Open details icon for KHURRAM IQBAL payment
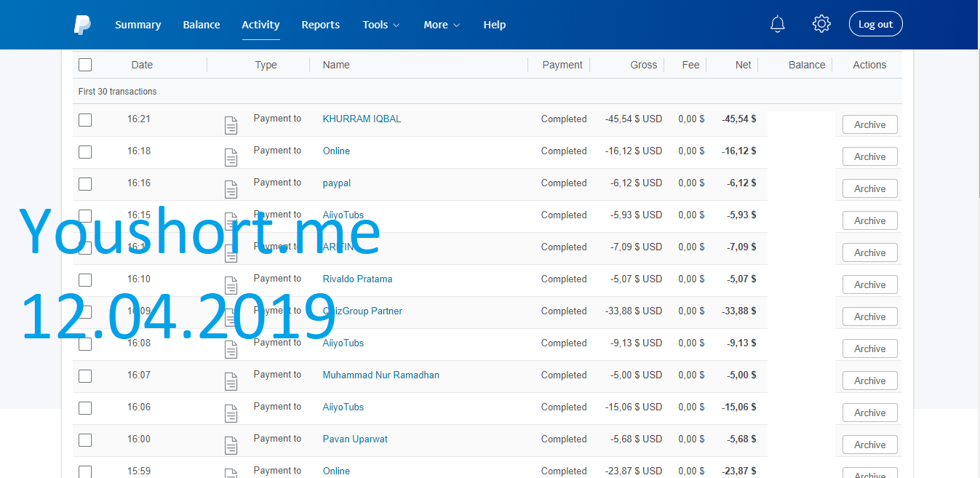Image resolution: width=980 pixels, height=478 pixels. [x=231, y=125]
